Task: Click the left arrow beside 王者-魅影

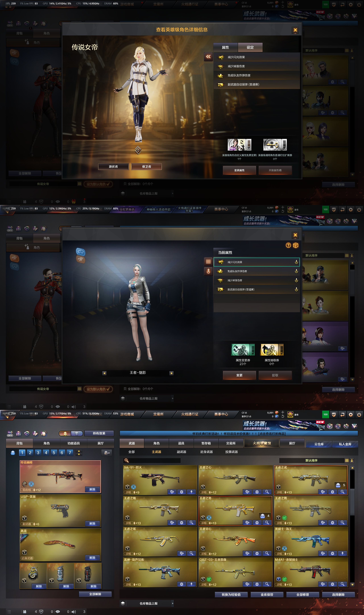Action: (x=104, y=373)
